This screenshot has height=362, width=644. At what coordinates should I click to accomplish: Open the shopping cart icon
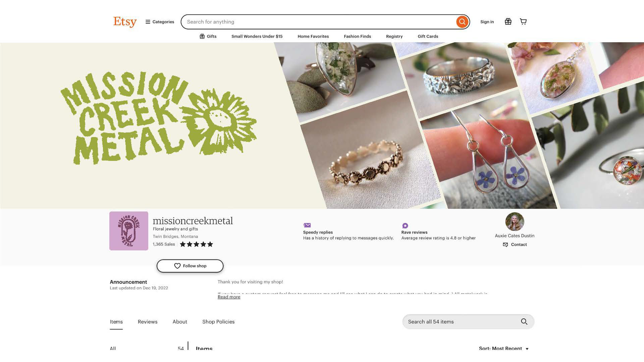523,22
